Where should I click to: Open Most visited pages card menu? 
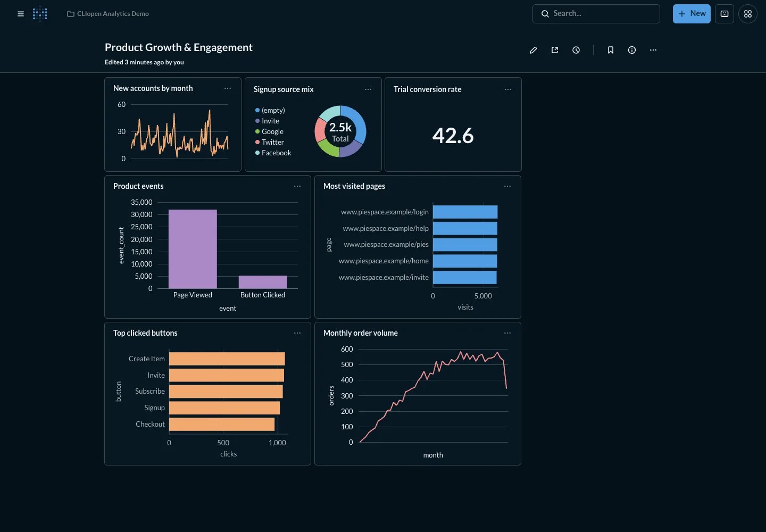(x=507, y=186)
